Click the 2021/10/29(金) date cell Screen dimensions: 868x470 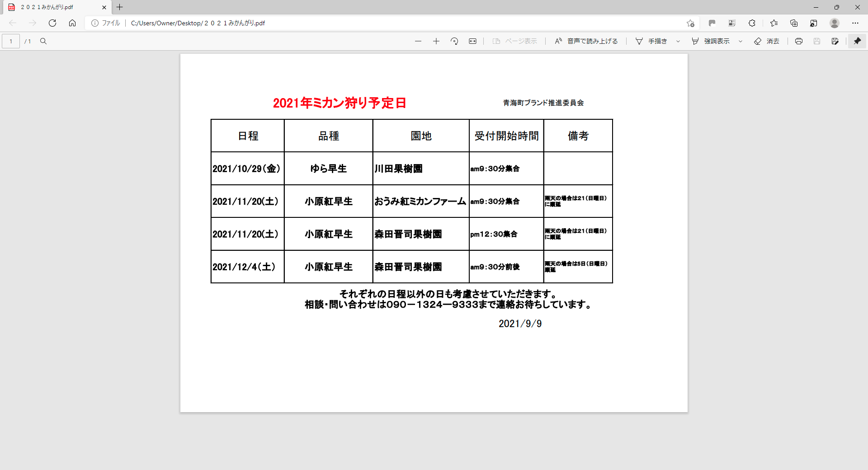point(247,169)
